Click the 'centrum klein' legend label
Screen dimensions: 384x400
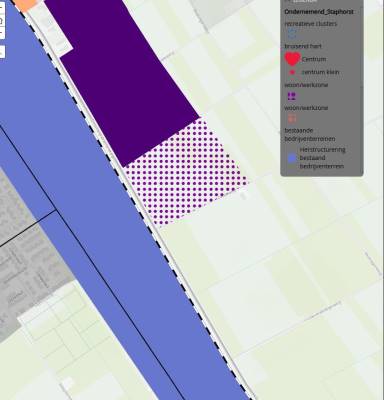point(320,72)
